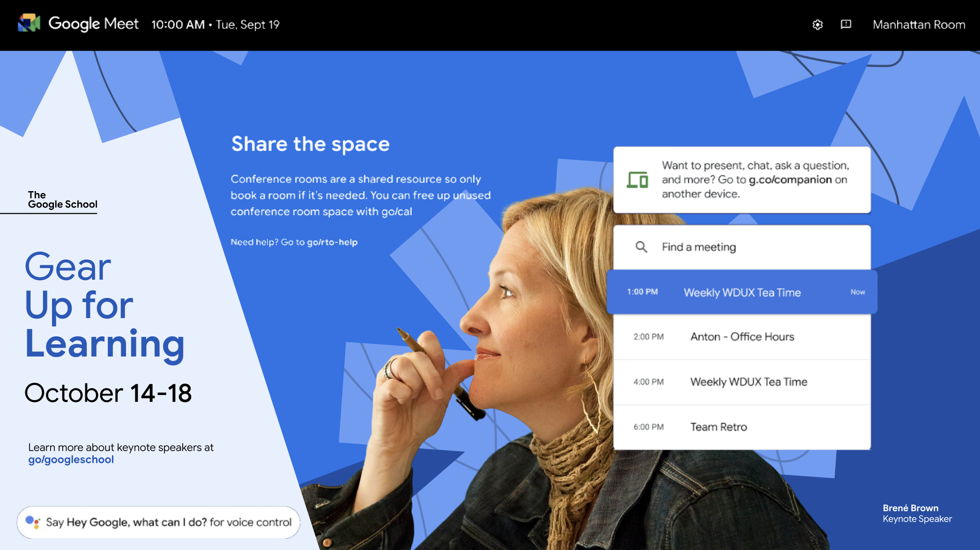Click the 10:00 AM date text
980x550 pixels.
click(215, 24)
